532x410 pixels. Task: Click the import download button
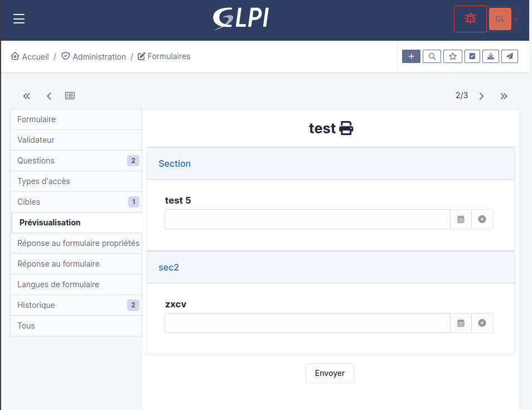pyautogui.click(x=491, y=56)
